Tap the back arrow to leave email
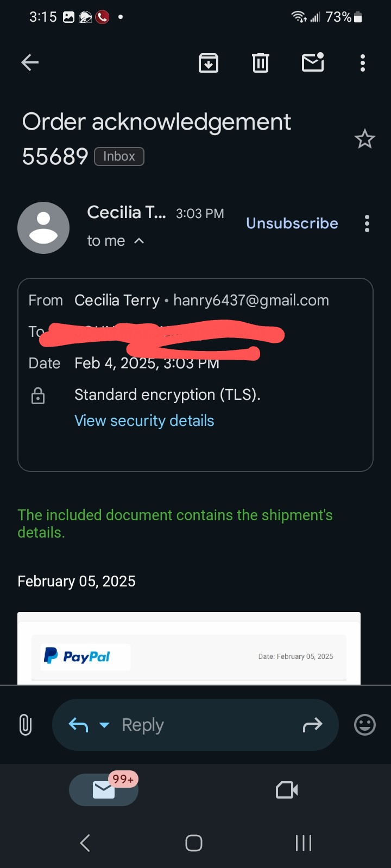Viewport: 391px width, 868px height. point(30,63)
